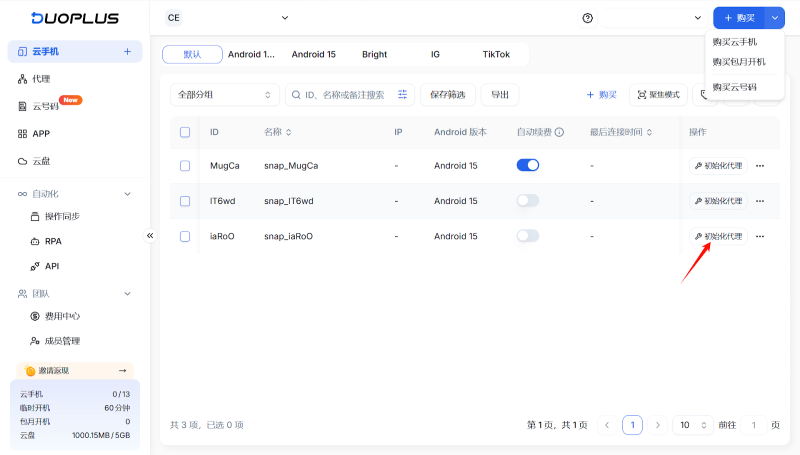
Task: Open more actions for the MugCa row
Action: 760,166
